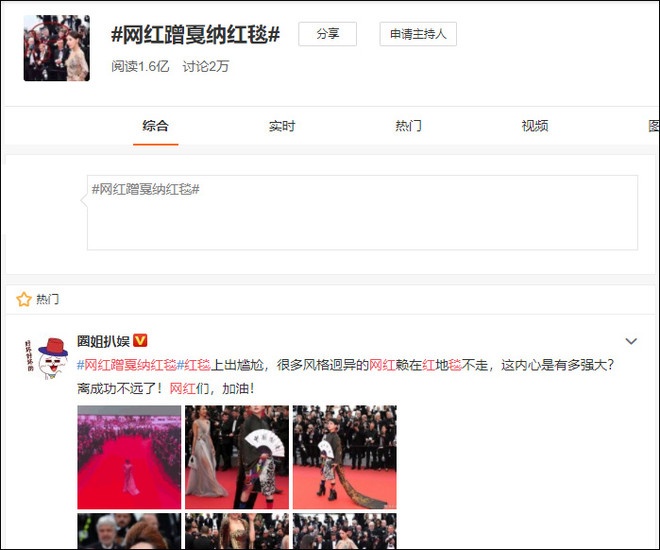Viewport: 660px width, 550px height.
Task: Open 圈姐扒娱 profile avatar
Action: click(x=46, y=358)
